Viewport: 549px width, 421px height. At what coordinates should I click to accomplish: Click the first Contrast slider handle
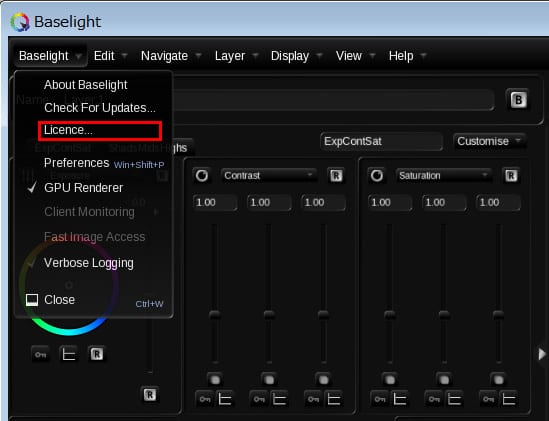pyautogui.click(x=215, y=315)
